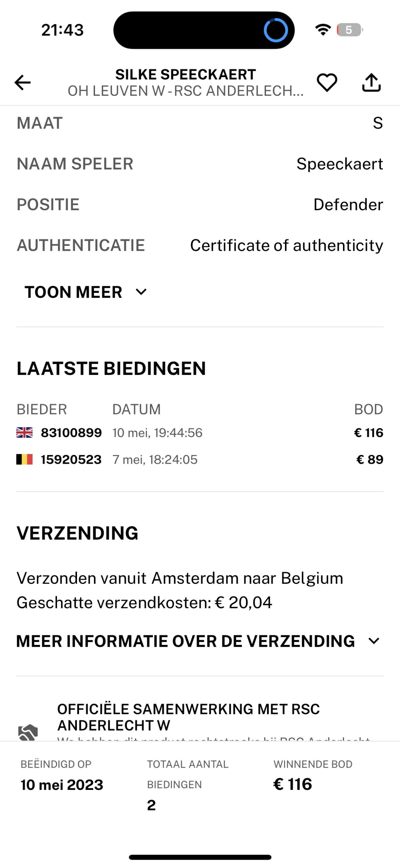Tap the Belgian flag icon for bidder 15920523
The image size is (400, 868).
25,460
